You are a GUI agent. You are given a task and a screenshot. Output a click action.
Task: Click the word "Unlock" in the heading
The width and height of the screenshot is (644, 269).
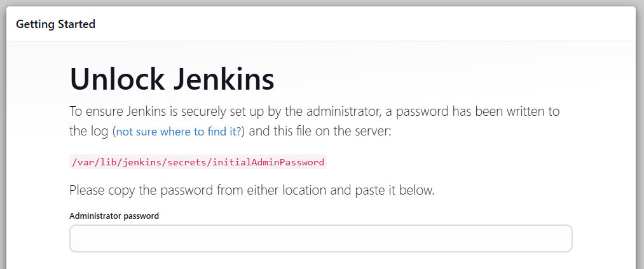tap(117, 79)
